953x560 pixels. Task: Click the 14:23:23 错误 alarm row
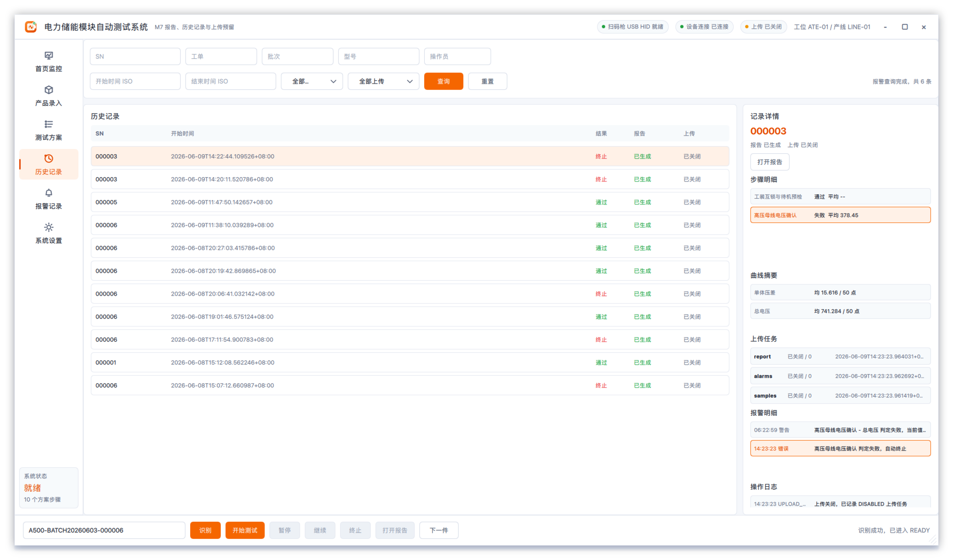click(x=840, y=449)
